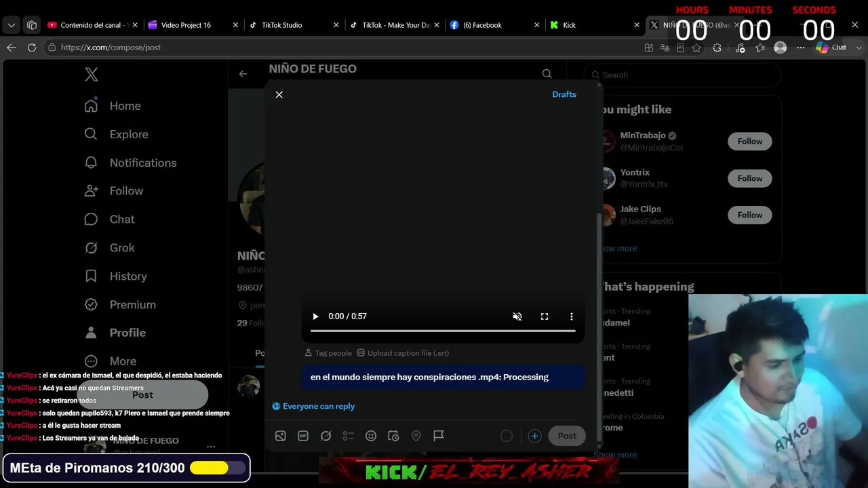The height and width of the screenshot is (488, 868).
Task: Switch to Video Project 16 tab
Action: pyautogui.click(x=193, y=25)
